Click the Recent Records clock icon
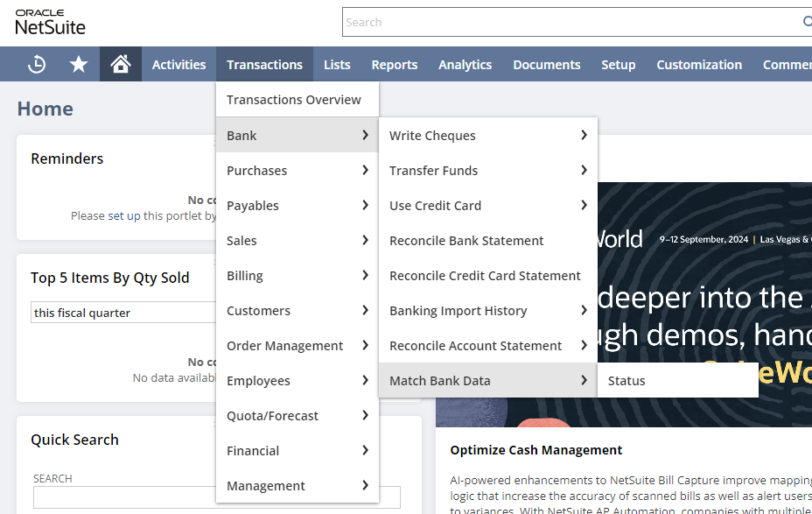The width and height of the screenshot is (812, 514). pyautogui.click(x=37, y=64)
